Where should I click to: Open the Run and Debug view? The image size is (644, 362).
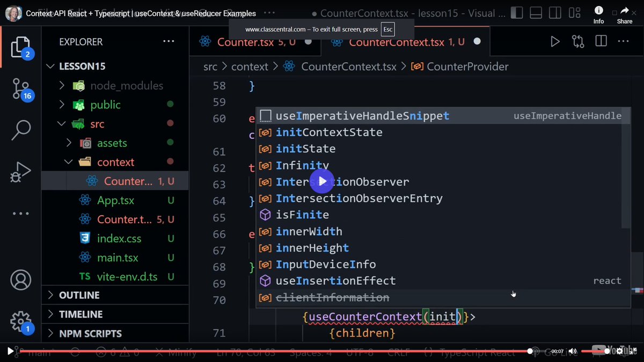(x=20, y=172)
